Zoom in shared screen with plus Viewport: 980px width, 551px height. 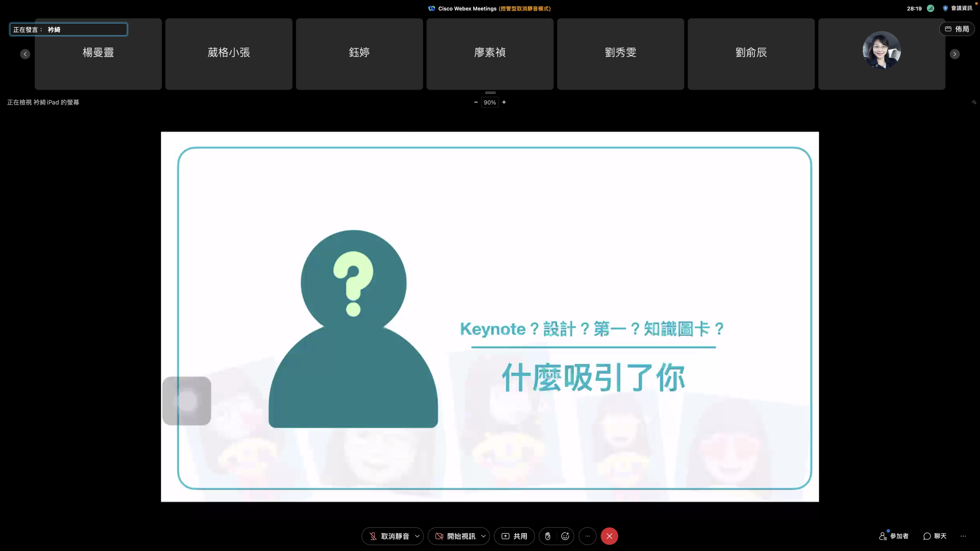504,102
